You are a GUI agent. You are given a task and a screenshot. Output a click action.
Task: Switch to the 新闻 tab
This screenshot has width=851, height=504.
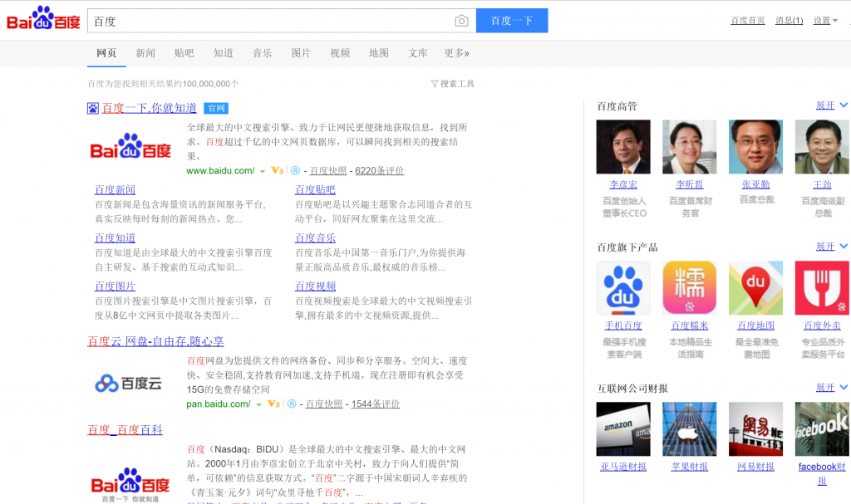click(145, 53)
